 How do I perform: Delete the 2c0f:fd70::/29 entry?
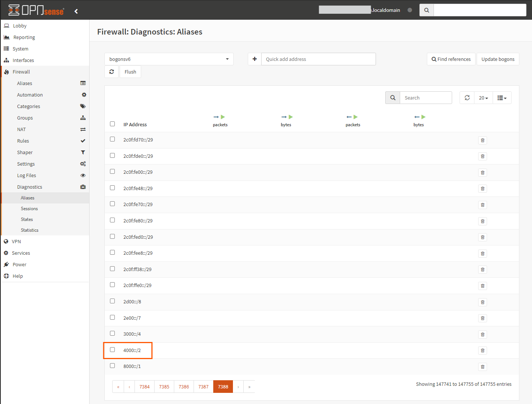(x=483, y=140)
